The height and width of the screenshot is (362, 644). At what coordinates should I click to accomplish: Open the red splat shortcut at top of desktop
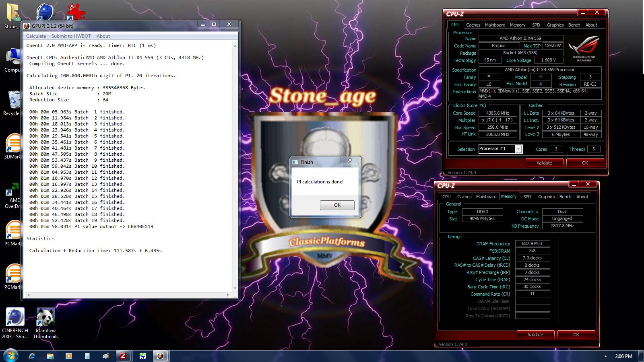(76, 12)
